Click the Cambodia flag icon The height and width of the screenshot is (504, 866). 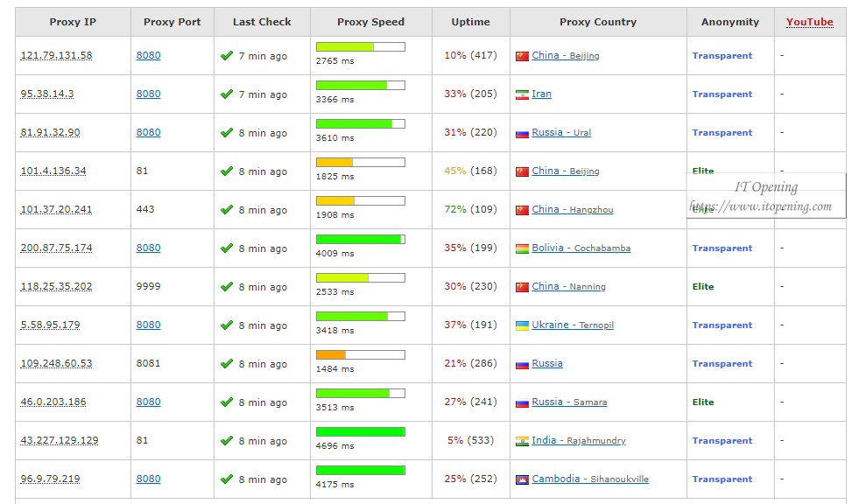click(522, 479)
